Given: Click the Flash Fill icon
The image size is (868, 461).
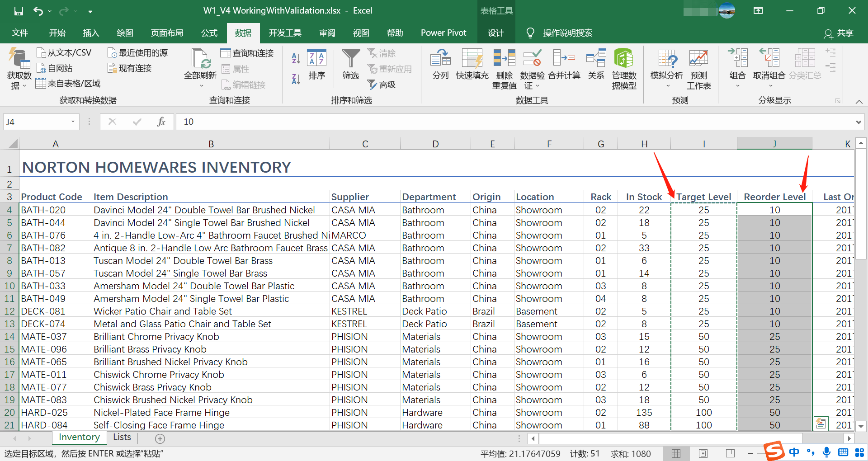Looking at the screenshot, I should (472, 59).
